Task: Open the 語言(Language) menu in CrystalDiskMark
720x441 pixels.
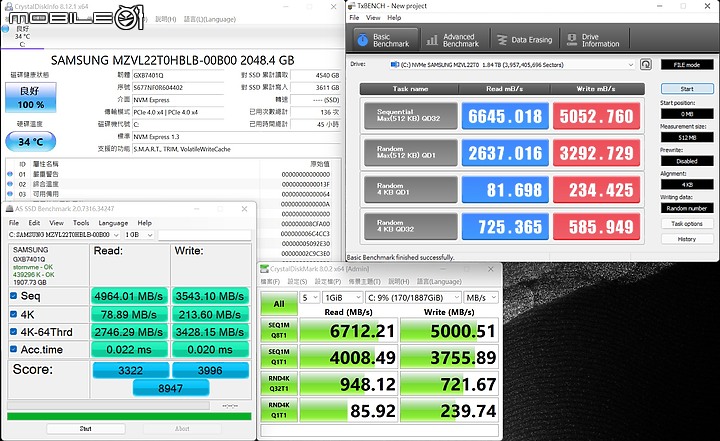Action: point(439,281)
